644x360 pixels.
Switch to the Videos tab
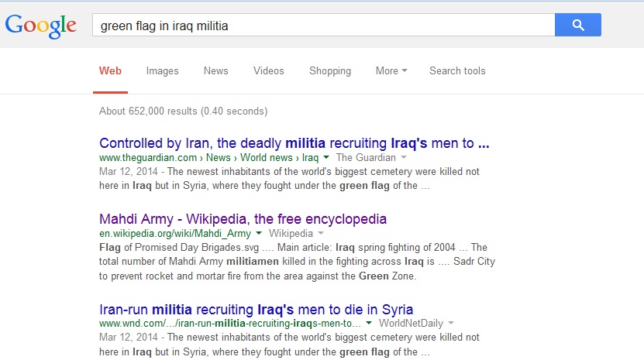pyautogui.click(x=268, y=71)
